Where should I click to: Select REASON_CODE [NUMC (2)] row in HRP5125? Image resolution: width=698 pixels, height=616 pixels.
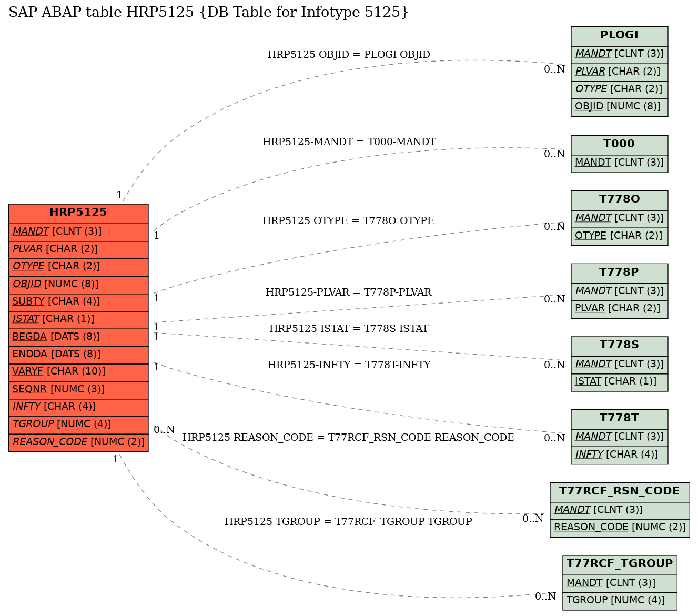click(78, 442)
